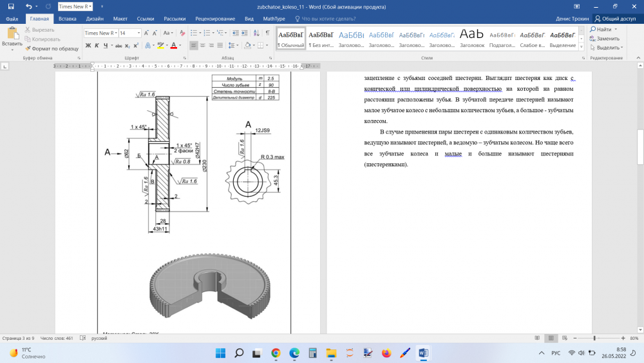Viewport: 644px width, 363px height.
Task: Click Format Painter (Формат по образцу)
Action: click(x=51, y=48)
